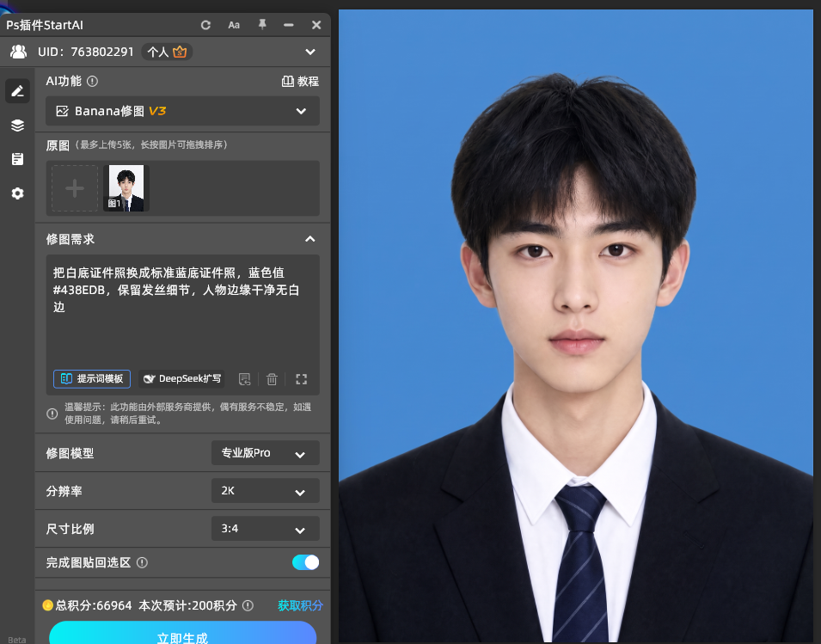The image size is (821, 644).
Task: Click the info icon beside 本次预计 200积分
Action: coord(248,606)
